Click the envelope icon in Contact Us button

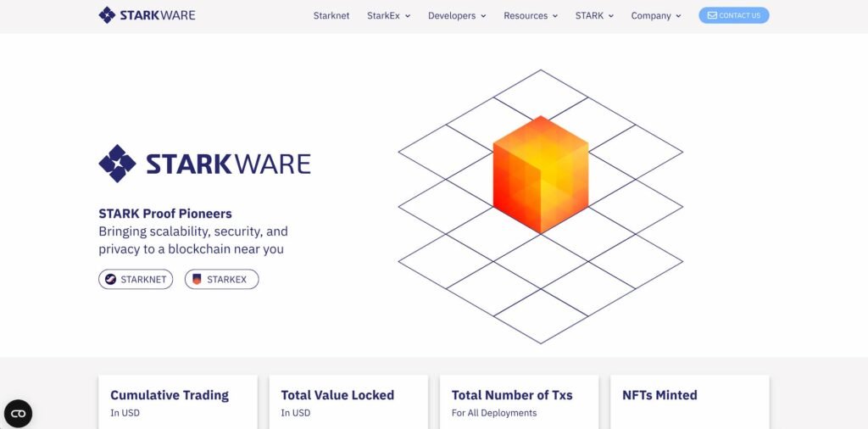[712, 15]
